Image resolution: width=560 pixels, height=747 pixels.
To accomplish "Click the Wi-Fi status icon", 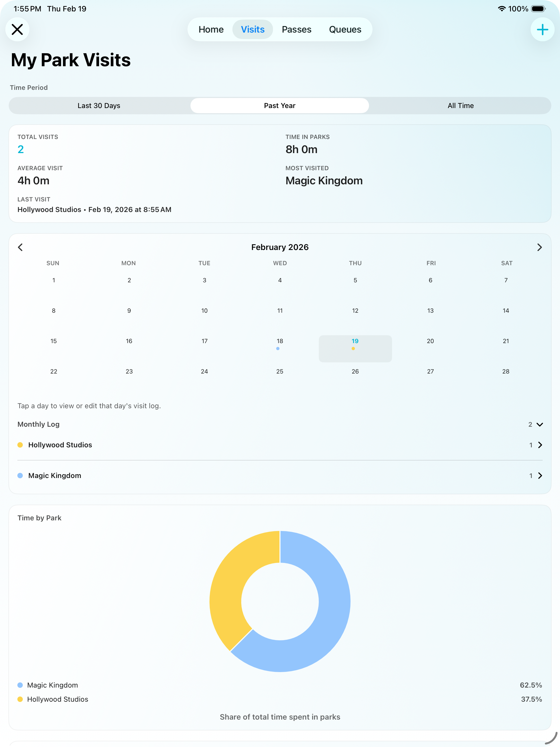I will [x=502, y=9].
